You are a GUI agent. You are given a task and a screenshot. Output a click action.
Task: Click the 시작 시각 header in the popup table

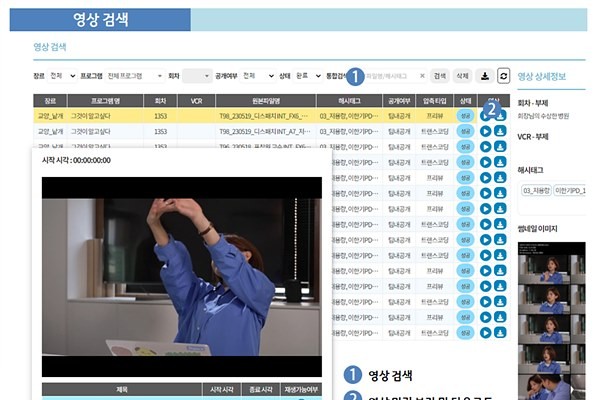pos(222,390)
